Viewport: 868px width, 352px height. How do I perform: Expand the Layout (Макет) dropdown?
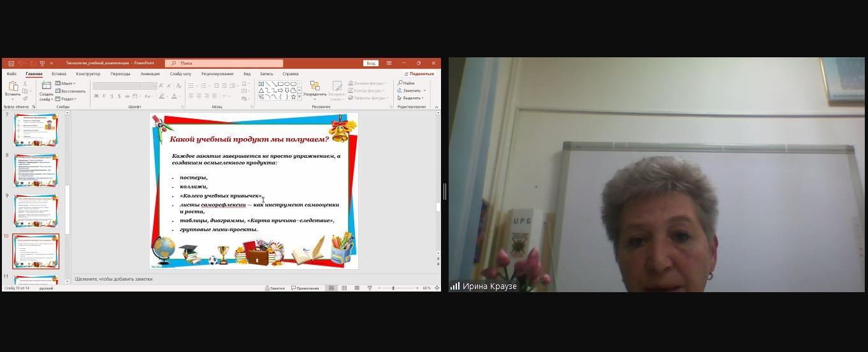66,83
